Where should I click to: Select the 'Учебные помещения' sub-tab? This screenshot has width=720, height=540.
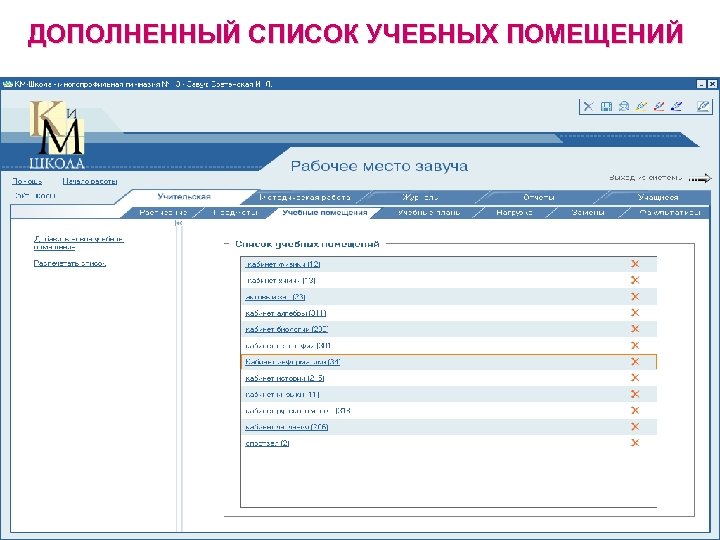tap(325, 213)
